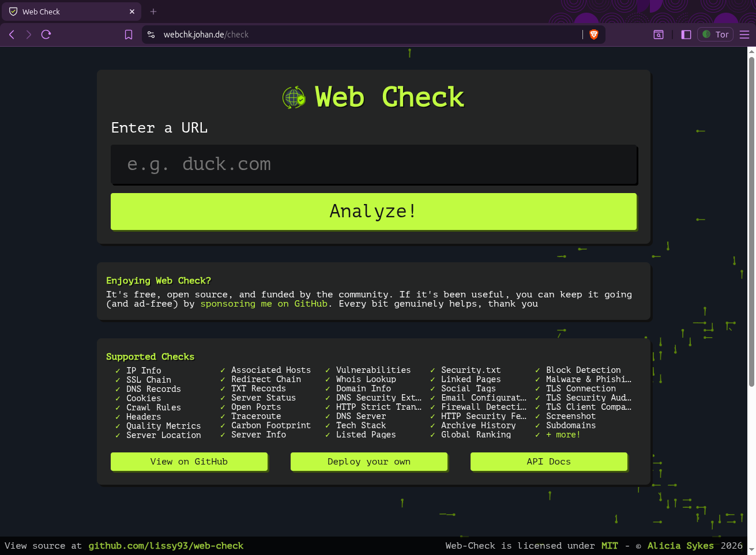Click the SSL Chain check entry
The image size is (756, 555).
coord(149,380)
